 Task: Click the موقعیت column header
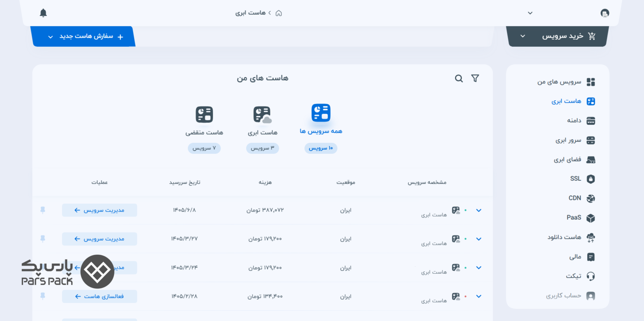point(346,182)
